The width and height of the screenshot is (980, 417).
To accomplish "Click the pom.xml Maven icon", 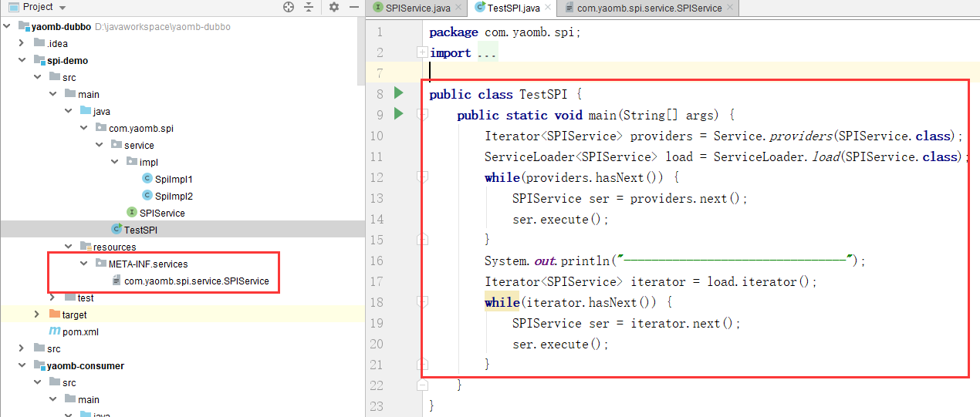I will 55,331.
